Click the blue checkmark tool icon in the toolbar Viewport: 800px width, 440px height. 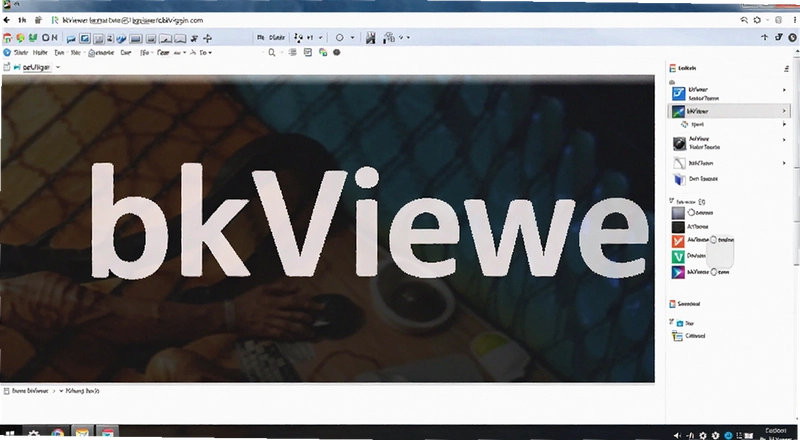click(121, 38)
